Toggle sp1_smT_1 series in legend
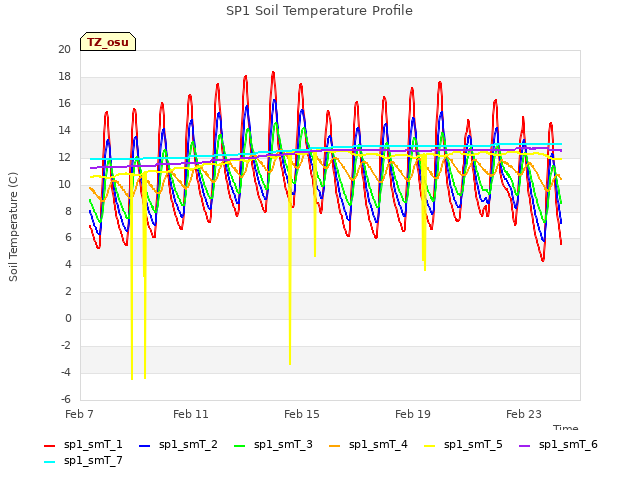This screenshot has height=480, width=640. tap(83, 444)
